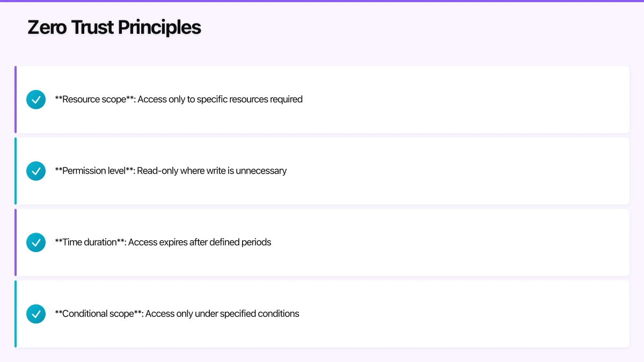The width and height of the screenshot is (644, 362).
Task: Click purple accent bar on Resource scope card
Action: [x=16, y=99]
